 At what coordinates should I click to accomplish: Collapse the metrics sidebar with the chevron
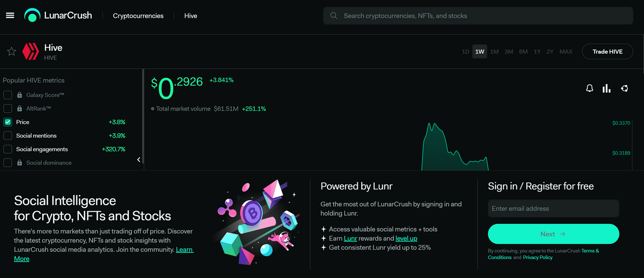tap(139, 160)
